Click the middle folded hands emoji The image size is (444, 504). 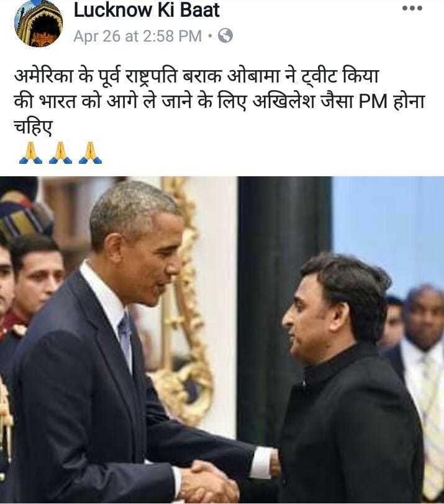[x=60, y=153]
